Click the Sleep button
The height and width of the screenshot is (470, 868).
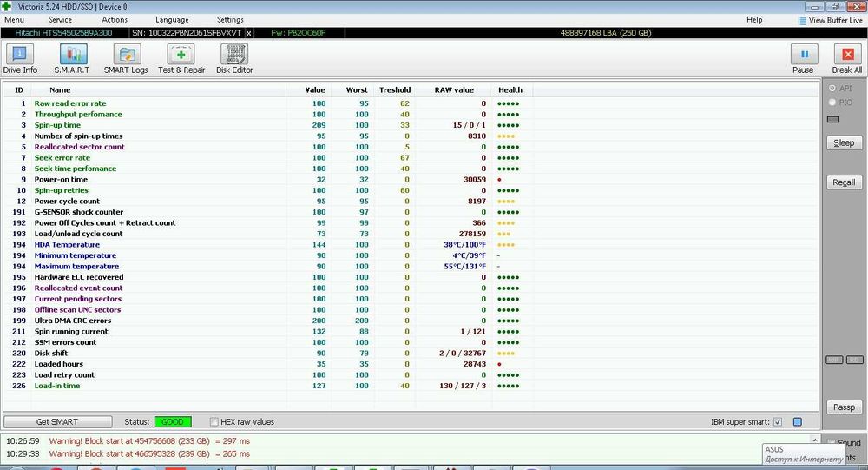click(844, 143)
